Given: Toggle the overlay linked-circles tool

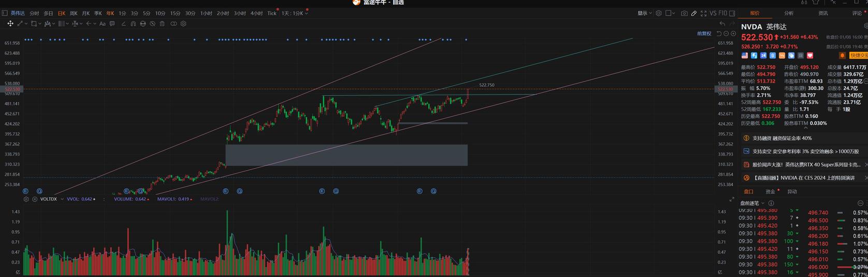Looking at the screenshot, I should point(173,23).
